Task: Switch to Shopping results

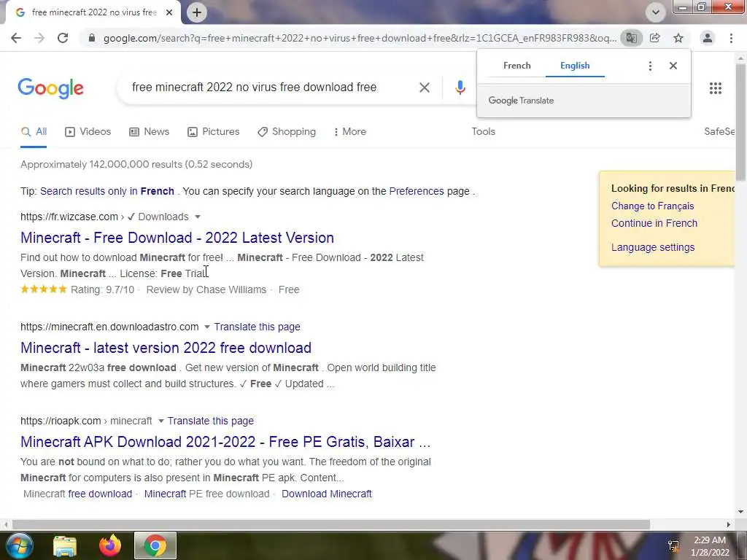Action: click(x=286, y=132)
